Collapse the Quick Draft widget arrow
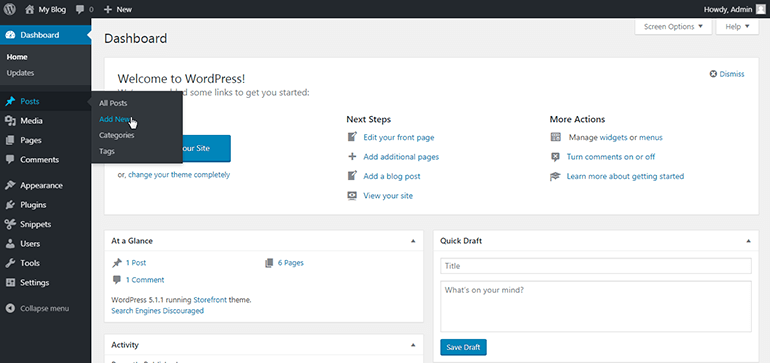 point(748,241)
